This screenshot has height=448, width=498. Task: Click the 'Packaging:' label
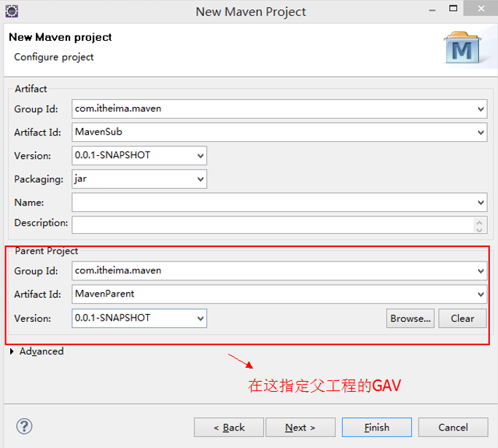click(x=39, y=179)
